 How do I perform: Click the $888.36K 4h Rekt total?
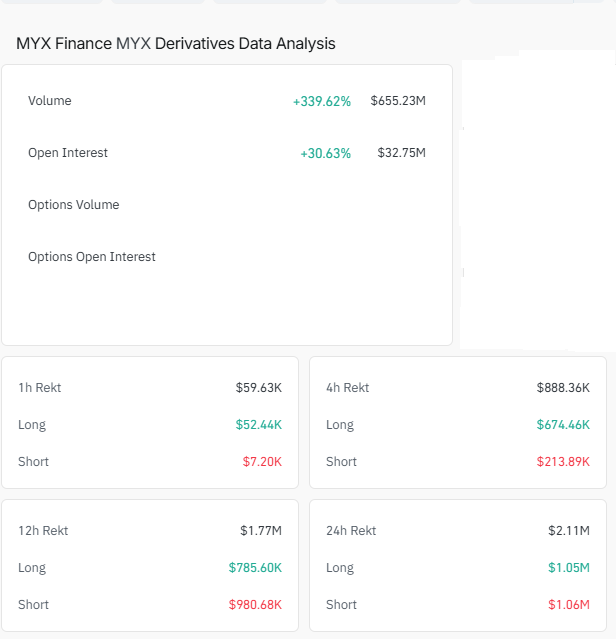tap(563, 388)
